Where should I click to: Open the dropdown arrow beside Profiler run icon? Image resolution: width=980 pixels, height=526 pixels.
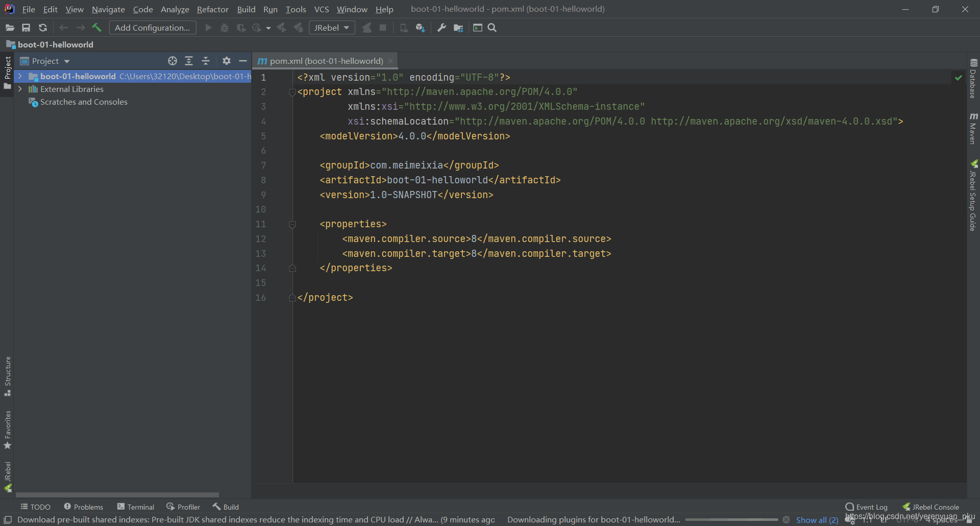click(268, 28)
